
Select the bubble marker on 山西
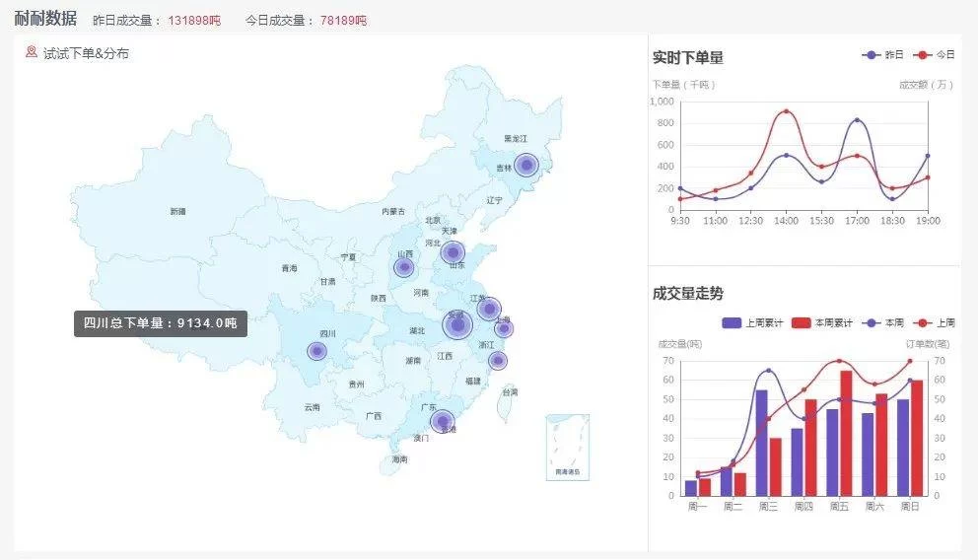404,267
